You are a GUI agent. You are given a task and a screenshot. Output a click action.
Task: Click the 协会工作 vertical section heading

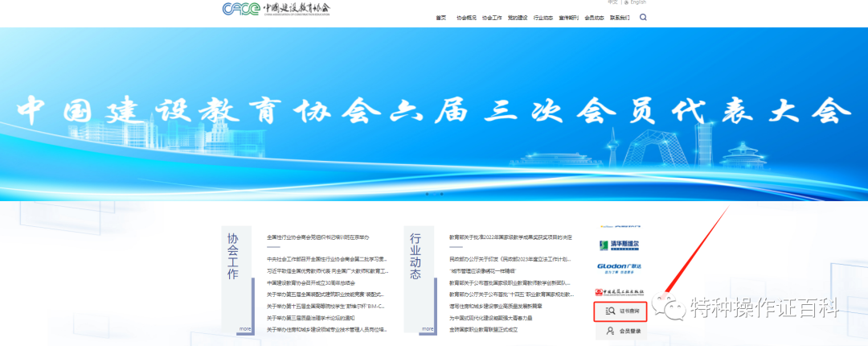232,256
